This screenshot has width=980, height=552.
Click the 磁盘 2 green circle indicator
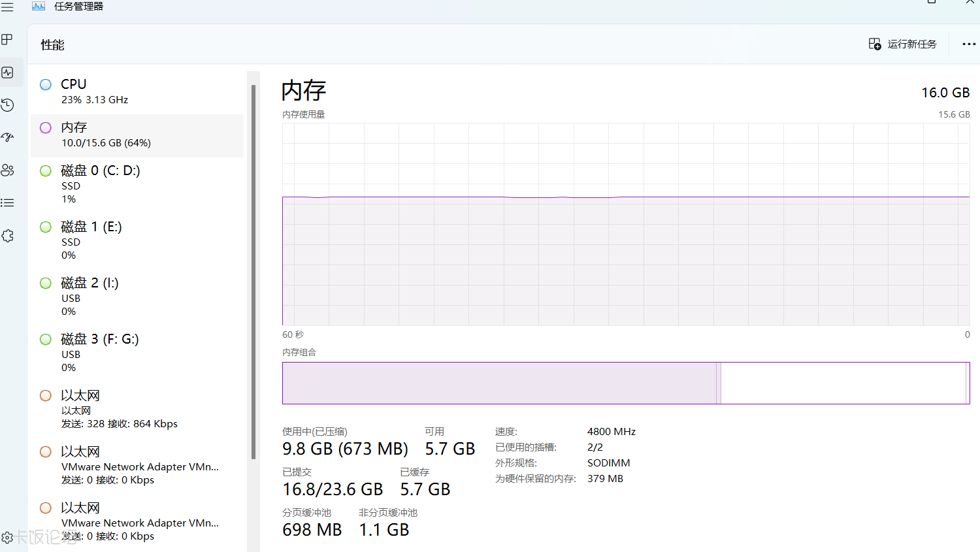coord(46,283)
